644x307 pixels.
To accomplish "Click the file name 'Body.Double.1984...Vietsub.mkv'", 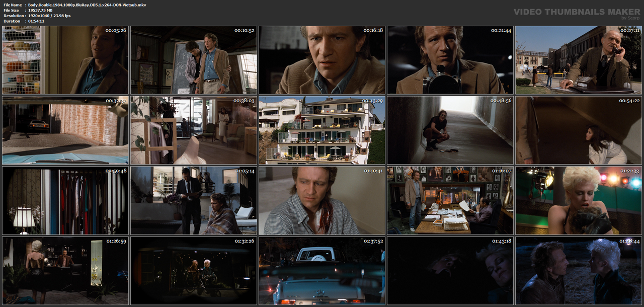I will (x=87, y=5).
